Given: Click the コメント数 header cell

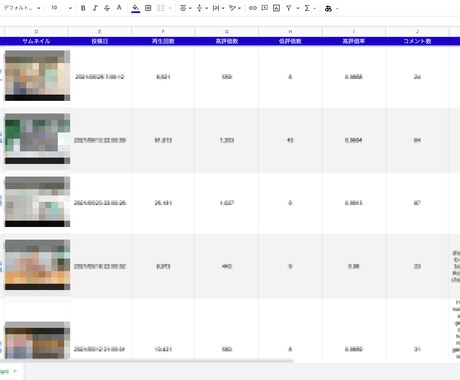Looking at the screenshot, I should tap(417, 41).
